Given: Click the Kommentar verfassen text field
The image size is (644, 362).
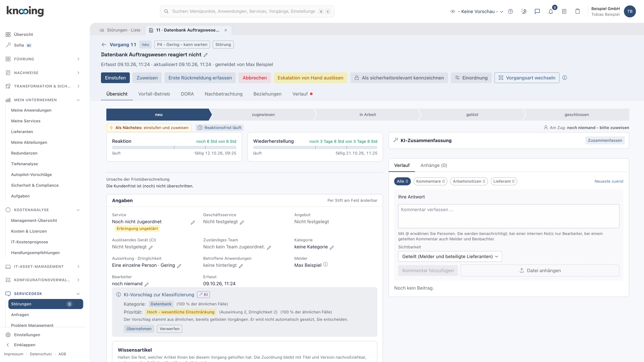Looking at the screenshot, I should tap(508, 216).
